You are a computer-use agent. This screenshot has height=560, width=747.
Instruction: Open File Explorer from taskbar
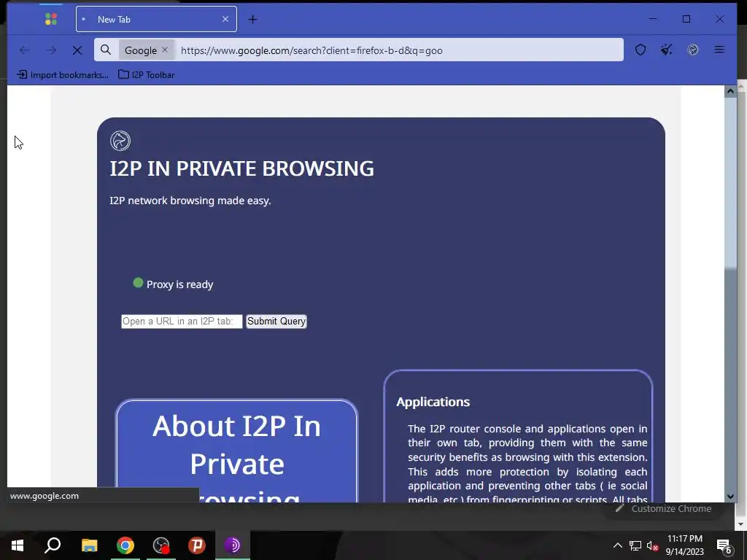click(89, 545)
